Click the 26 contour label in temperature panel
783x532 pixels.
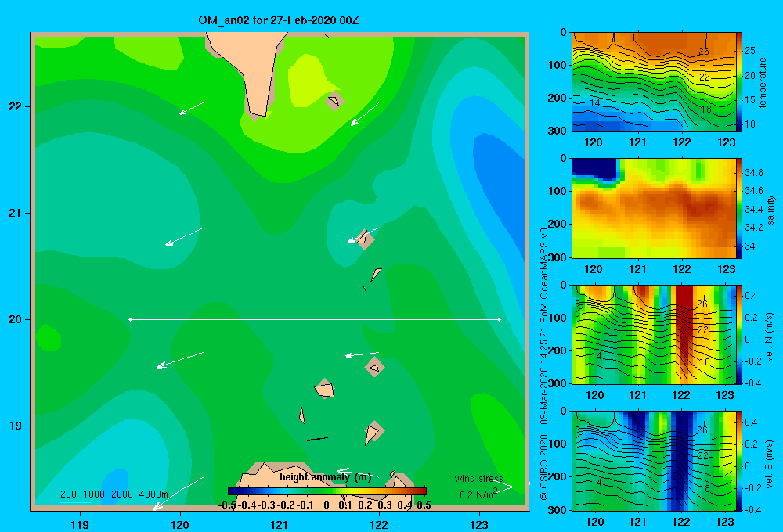pyautogui.click(x=703, y=51)
